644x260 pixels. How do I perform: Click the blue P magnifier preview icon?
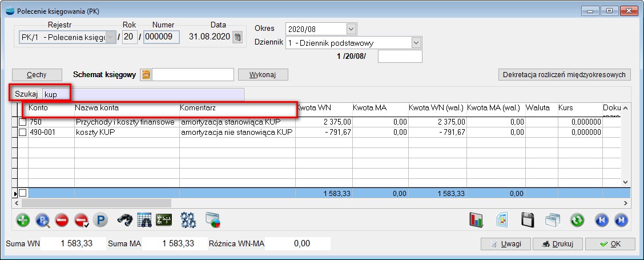42,220
